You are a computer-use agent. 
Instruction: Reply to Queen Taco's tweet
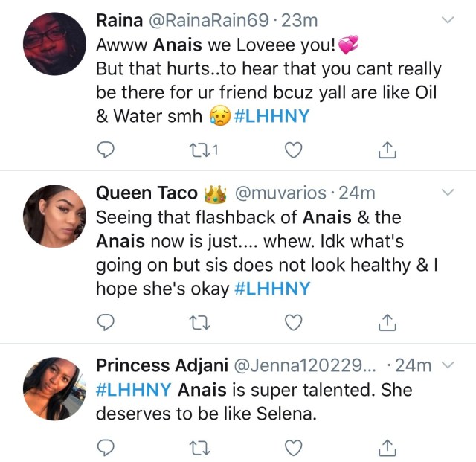106,321
